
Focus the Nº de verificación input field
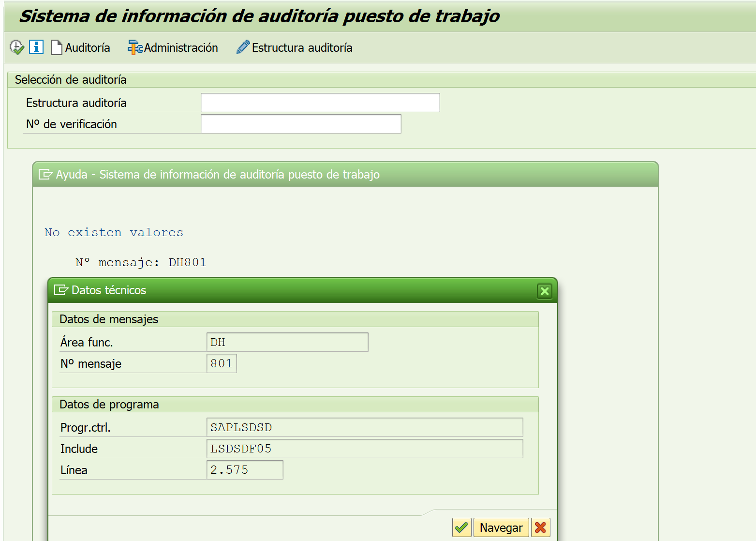tap(301, 124)
